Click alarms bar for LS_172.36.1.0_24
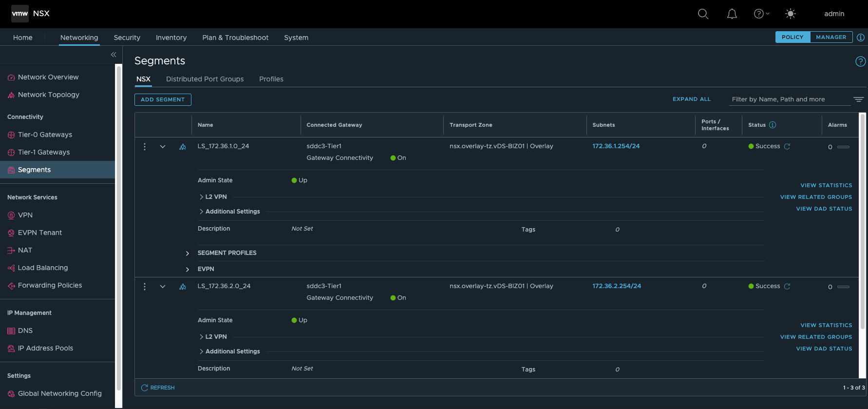Viewport: 868px width, 409px height. [843, 147]
